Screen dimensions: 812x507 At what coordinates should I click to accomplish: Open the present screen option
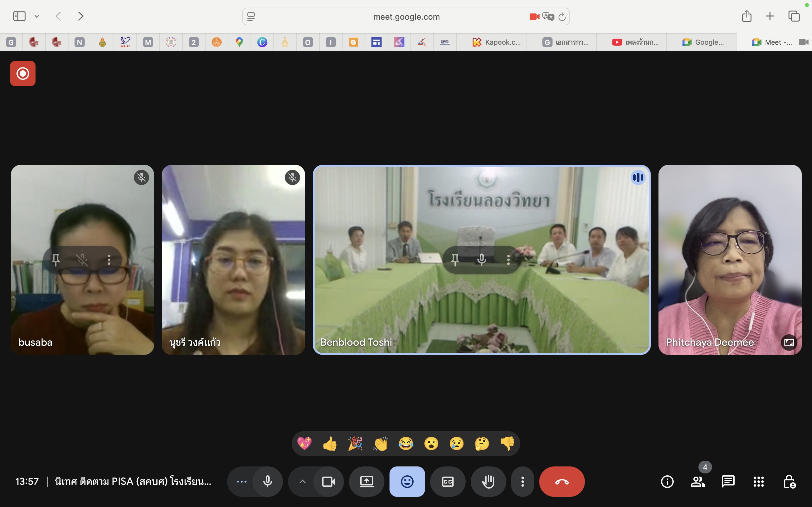tap(366, 482)
